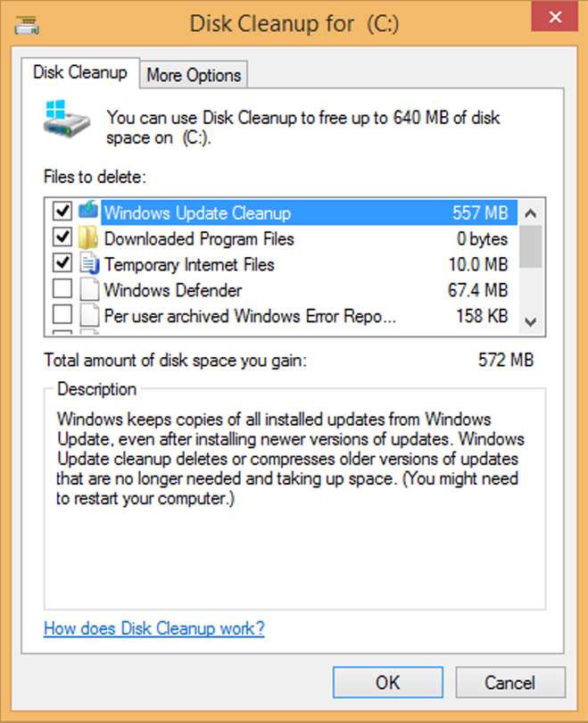The height and width of the screenshot is (723, 588).
Task: Click the Windows Defender file icon
Action: [89, 289]
